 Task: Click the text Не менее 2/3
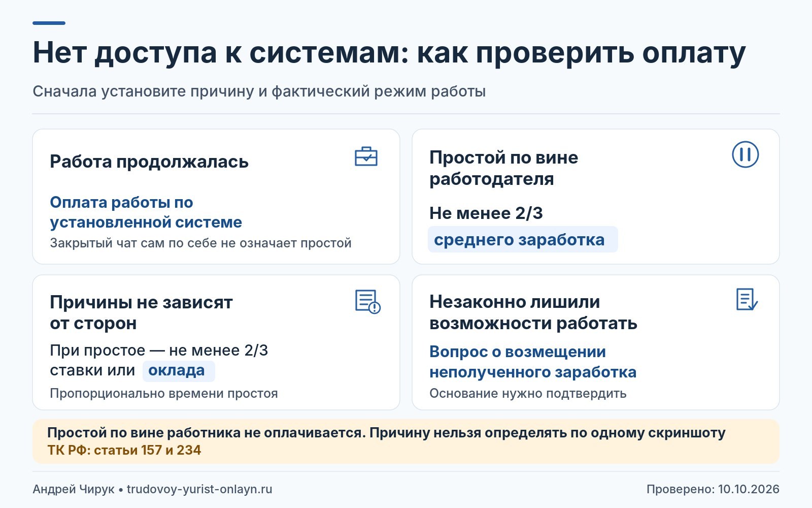[x=486, y=213]
